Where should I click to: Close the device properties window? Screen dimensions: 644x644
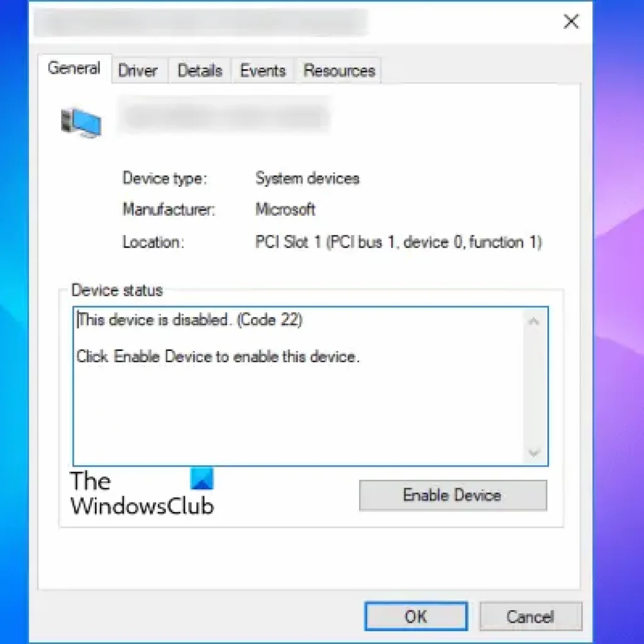(571, 21)
